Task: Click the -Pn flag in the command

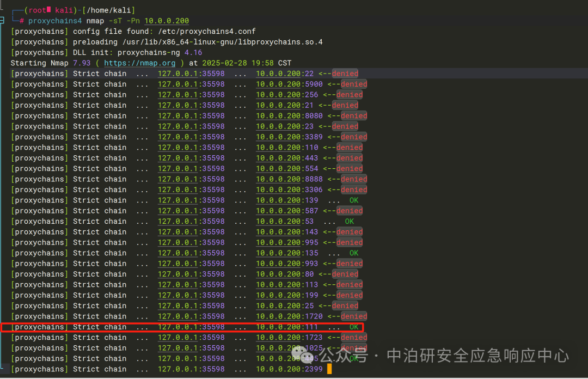Action: [133, 21]
